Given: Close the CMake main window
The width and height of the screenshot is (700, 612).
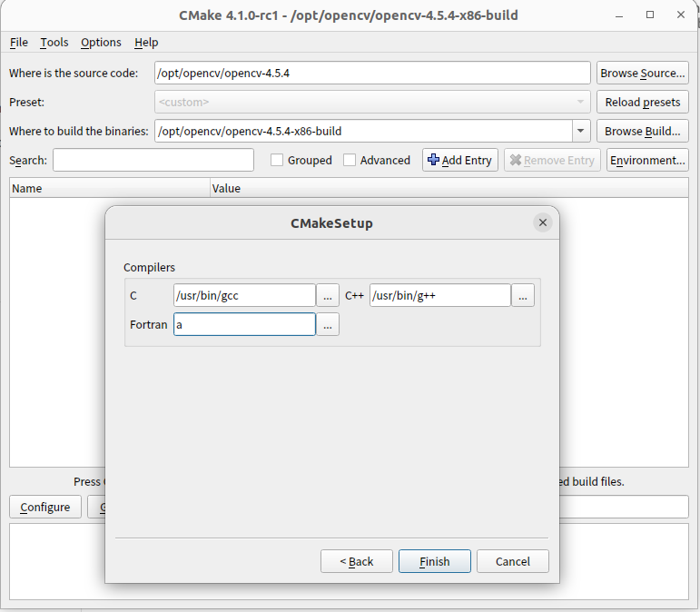Looking at the screenshot, I should [x=680, y=15].
